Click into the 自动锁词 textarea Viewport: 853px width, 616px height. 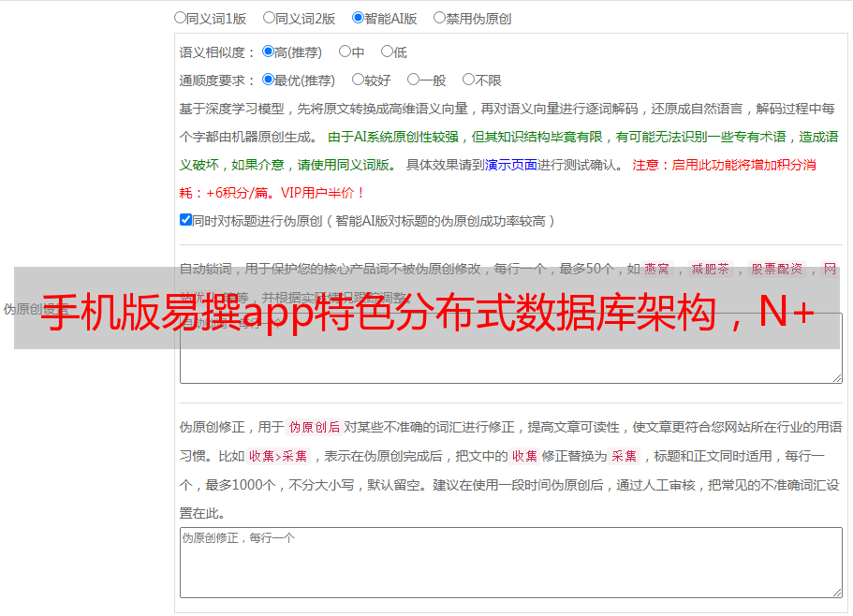[x=511, y=348]
